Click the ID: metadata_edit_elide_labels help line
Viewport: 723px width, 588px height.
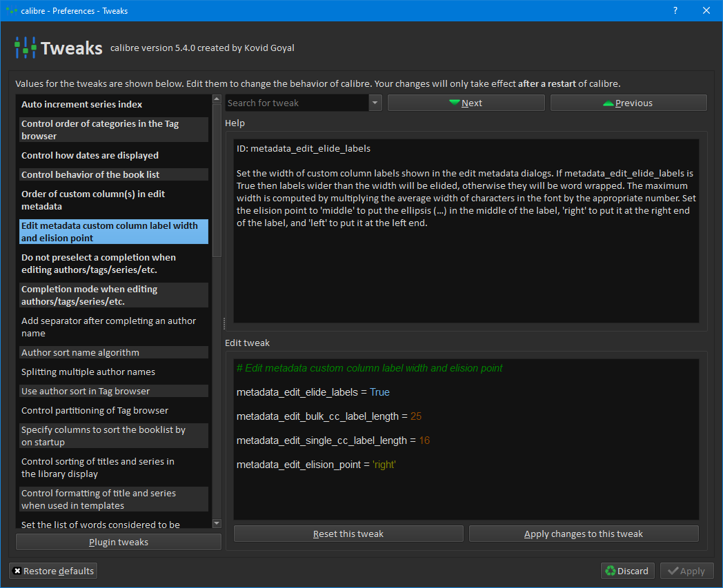(304, 148)
